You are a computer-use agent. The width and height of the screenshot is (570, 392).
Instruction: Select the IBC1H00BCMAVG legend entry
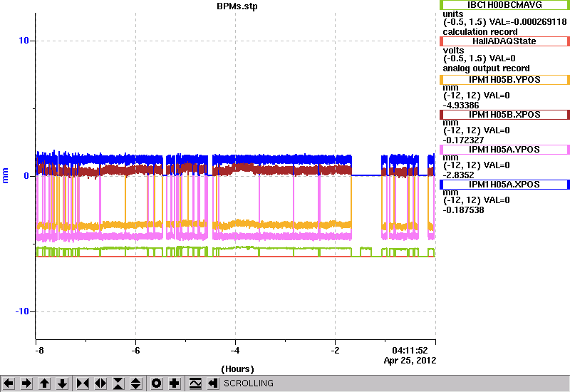point(504,5)
